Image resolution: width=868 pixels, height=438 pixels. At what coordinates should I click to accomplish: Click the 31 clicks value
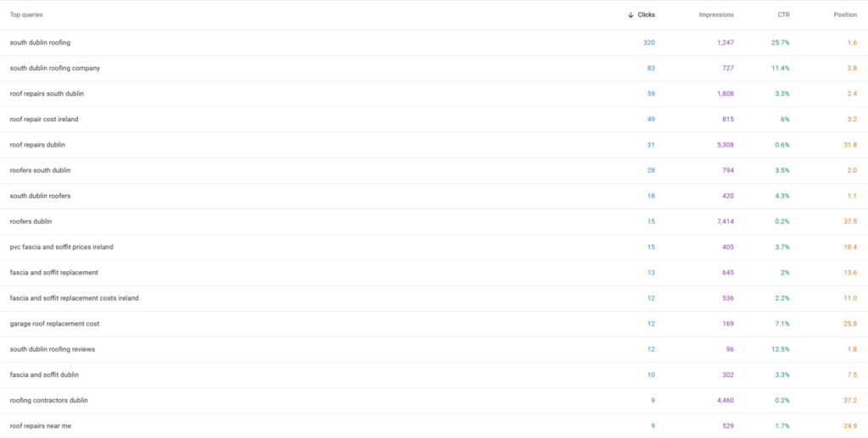pyautogui.click(x=651, y=145)
